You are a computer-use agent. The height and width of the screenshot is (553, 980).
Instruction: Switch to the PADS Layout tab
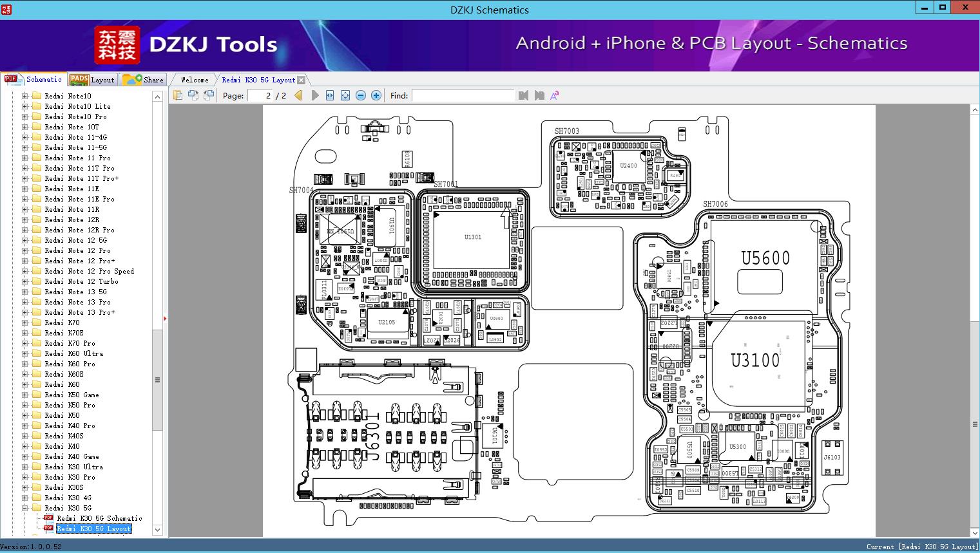click(x=92, y=80)
